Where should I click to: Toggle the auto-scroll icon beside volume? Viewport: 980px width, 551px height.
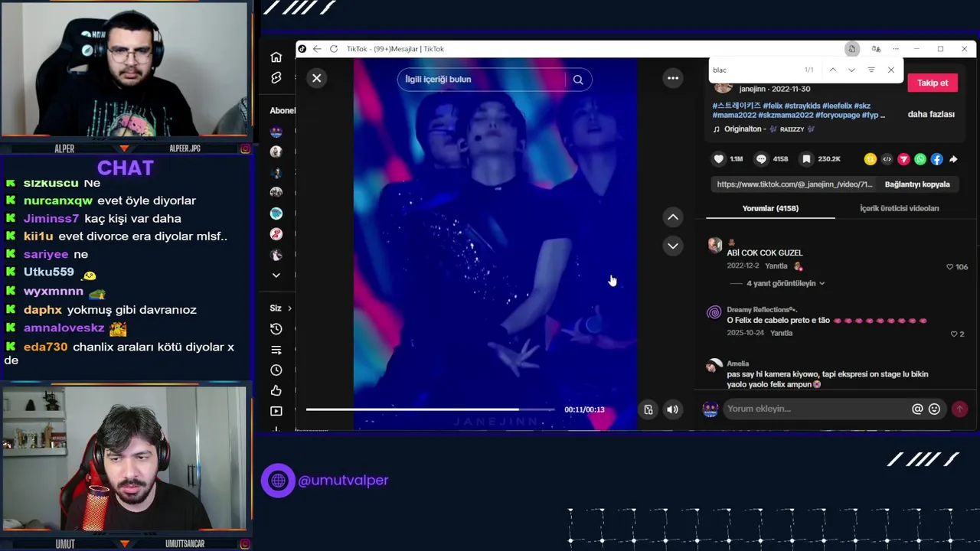(x=648, y=409)
